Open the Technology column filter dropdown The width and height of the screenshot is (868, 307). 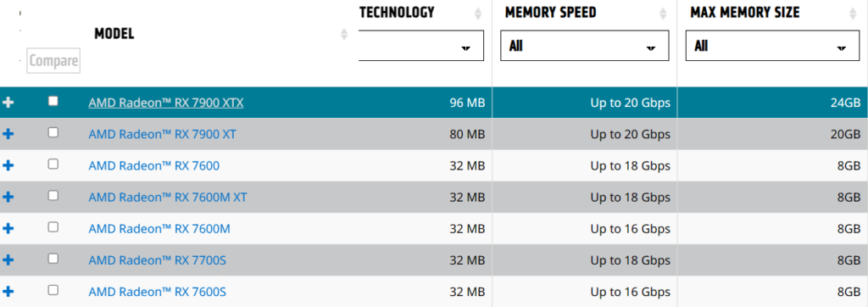point(421,46)
